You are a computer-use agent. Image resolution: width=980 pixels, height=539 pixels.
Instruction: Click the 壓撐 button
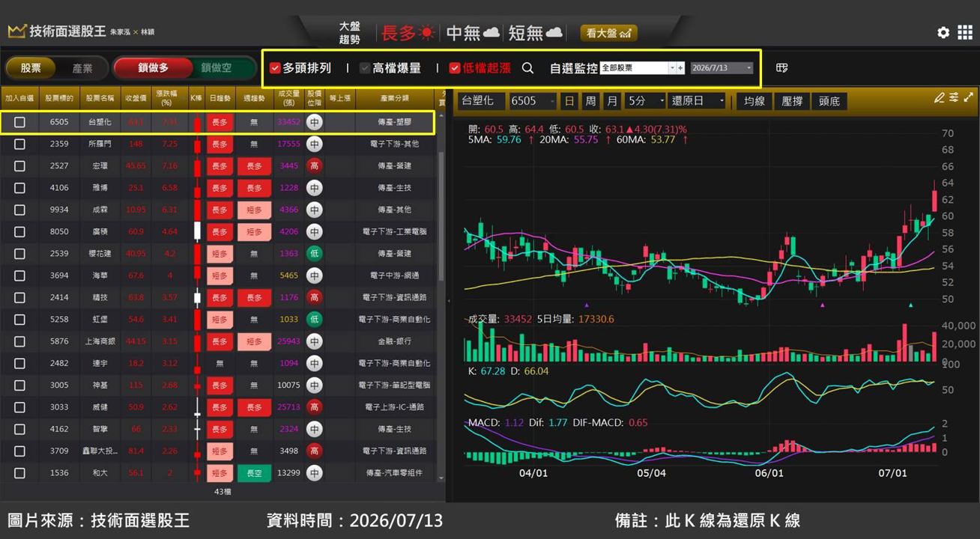pos(792,101)
